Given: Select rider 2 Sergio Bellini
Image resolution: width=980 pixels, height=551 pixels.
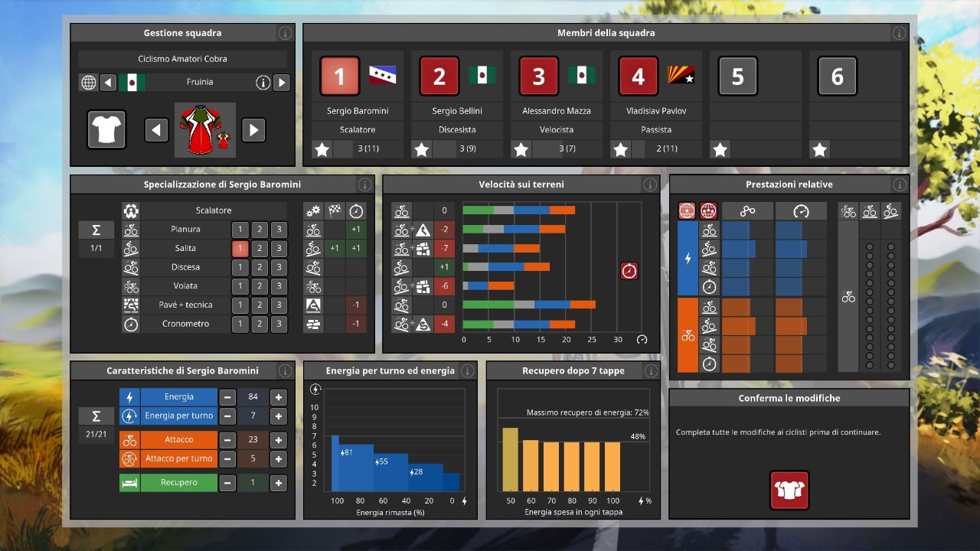Looking at the screenshot, I should (x=439, y=77).
